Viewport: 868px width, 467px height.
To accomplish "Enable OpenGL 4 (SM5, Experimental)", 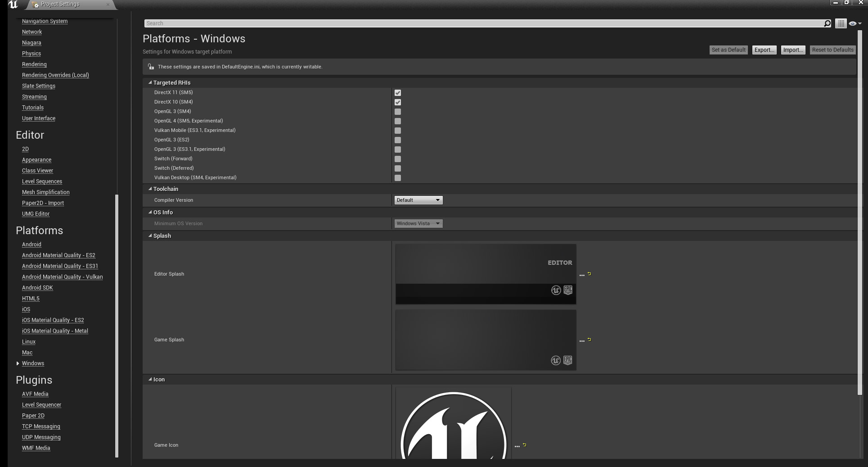I will (398, 121).
